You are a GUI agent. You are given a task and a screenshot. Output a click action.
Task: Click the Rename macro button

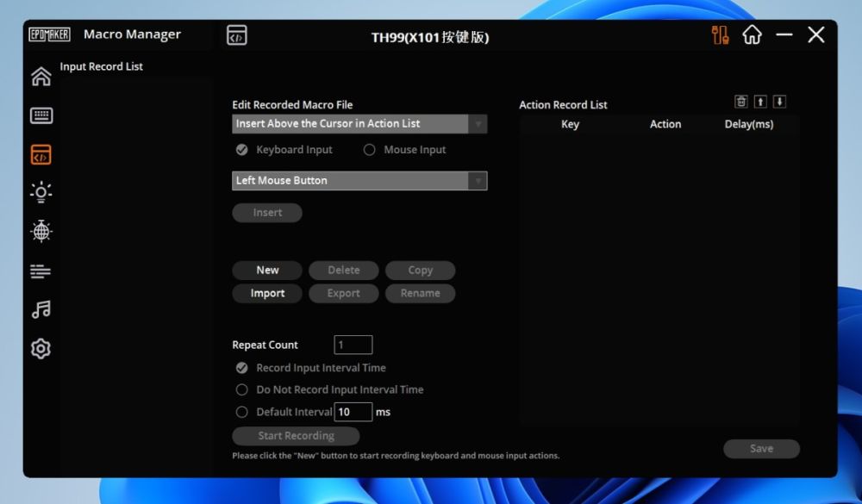[420, 293]
